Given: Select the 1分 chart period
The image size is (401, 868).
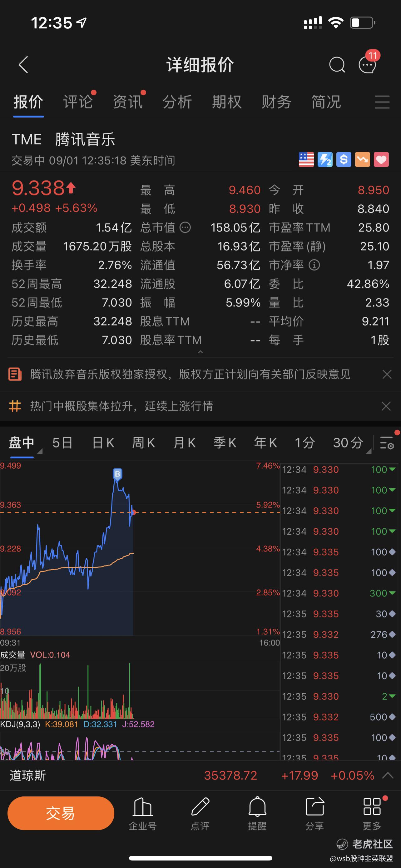Looking at the screenshot, I should click(x=305, y=443).
